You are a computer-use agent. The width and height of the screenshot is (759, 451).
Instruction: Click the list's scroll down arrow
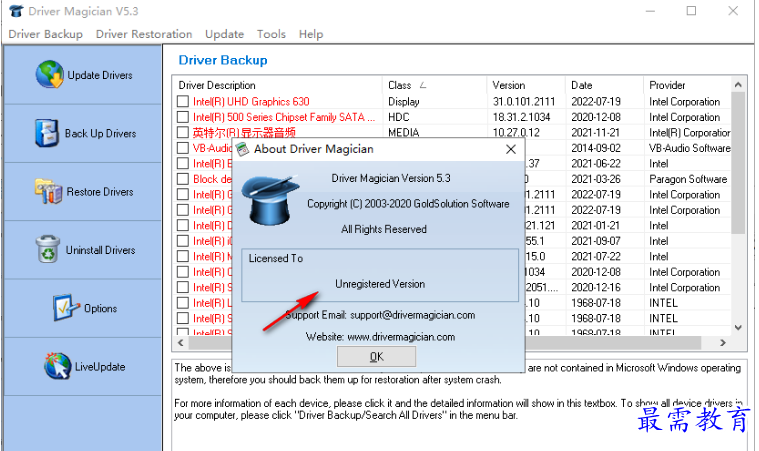(x=738, y=328)
